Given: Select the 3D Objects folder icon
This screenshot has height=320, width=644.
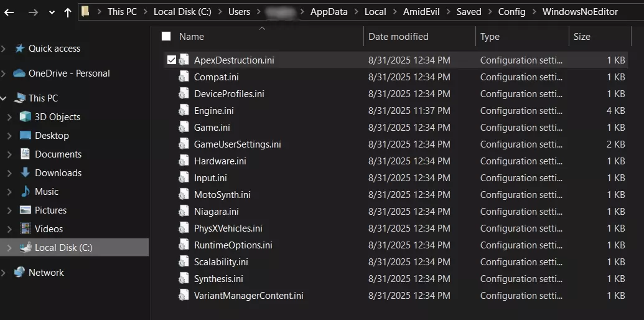Looking at the screenshot, I should click(26, 116).
